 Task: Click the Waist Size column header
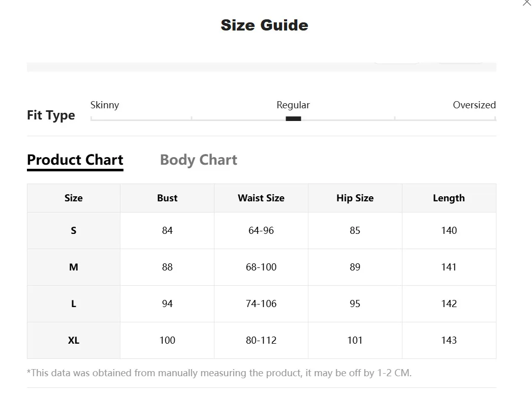click(261, 198)
